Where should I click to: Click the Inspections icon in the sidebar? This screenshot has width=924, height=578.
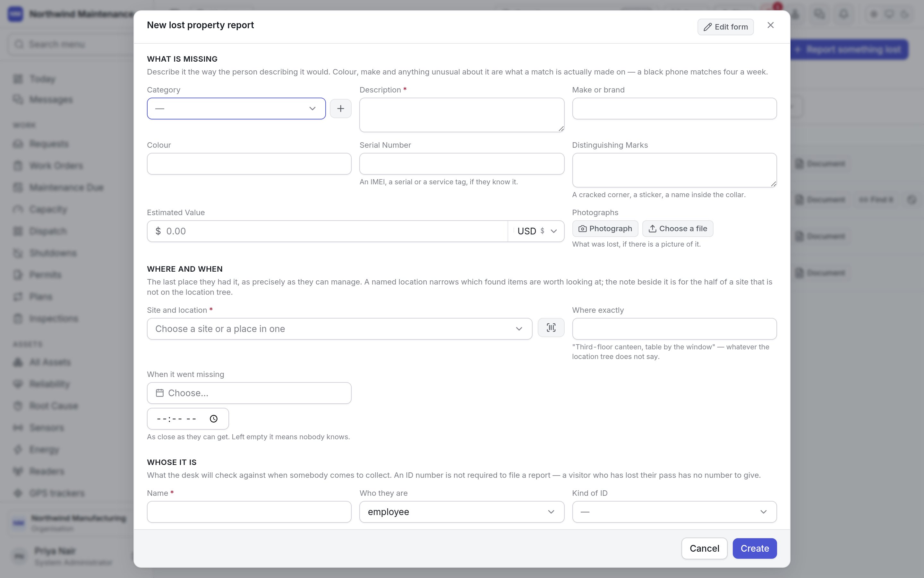tap(18, 319)
